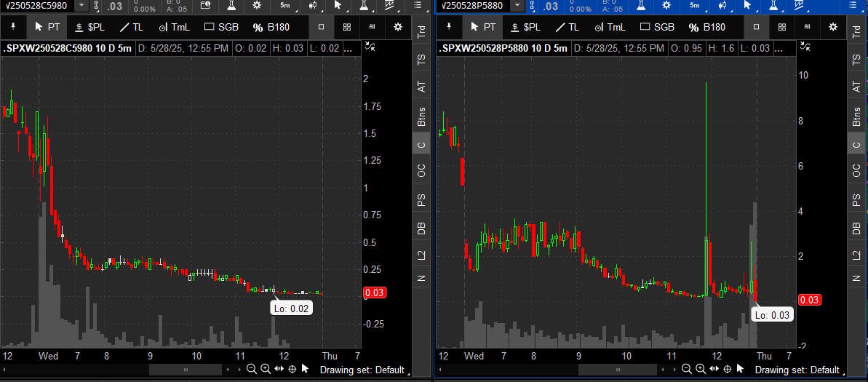868x382 pixels.
Task: Open chart settings gear in left chart top bar
Action: (x=257, y=5)
